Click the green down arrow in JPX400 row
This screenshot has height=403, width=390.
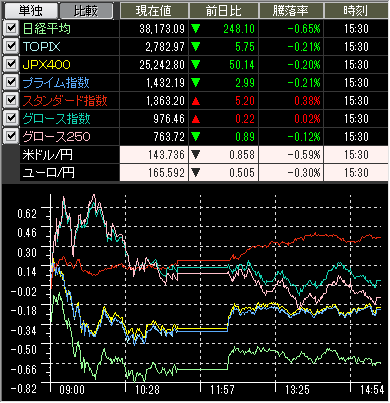tap(196, 65)
